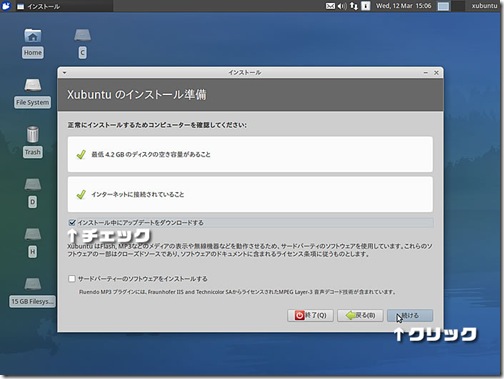Click the Fluendo MP3 plugin license note
This screenshot has height=379, width=504.
click(238, 292)
